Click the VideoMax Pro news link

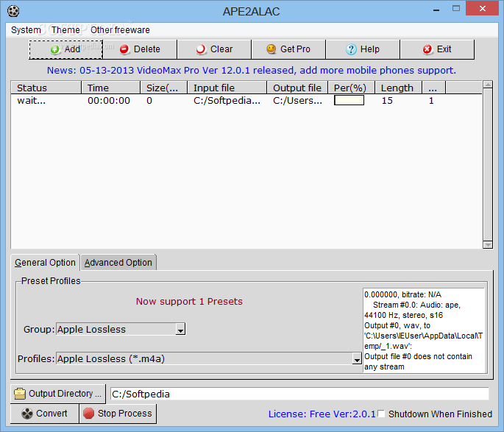coord(252,71)
